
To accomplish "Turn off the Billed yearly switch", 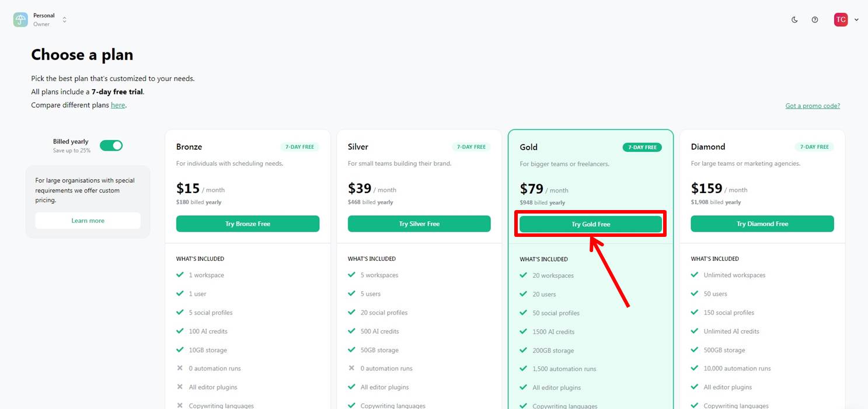I will [111, 145].
